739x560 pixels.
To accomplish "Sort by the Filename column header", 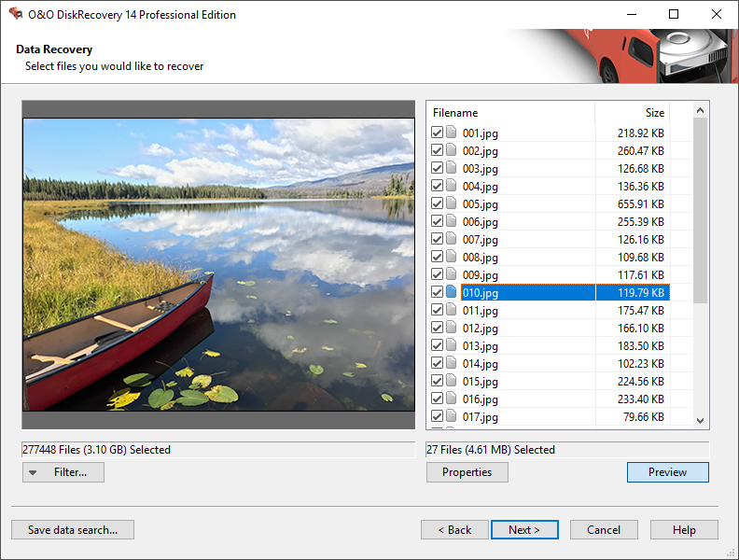I will coord(509,113).
